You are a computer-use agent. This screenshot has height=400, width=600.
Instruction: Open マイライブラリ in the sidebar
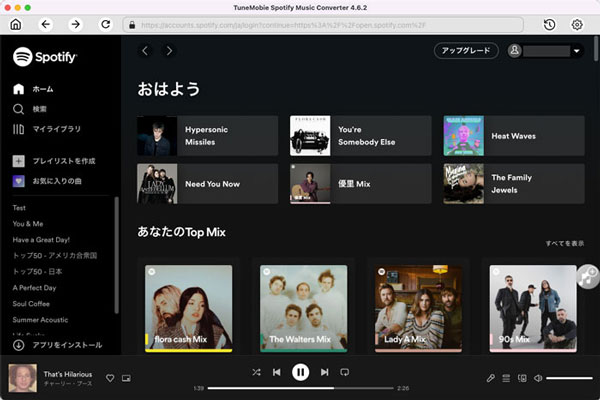tap(47, 129)
